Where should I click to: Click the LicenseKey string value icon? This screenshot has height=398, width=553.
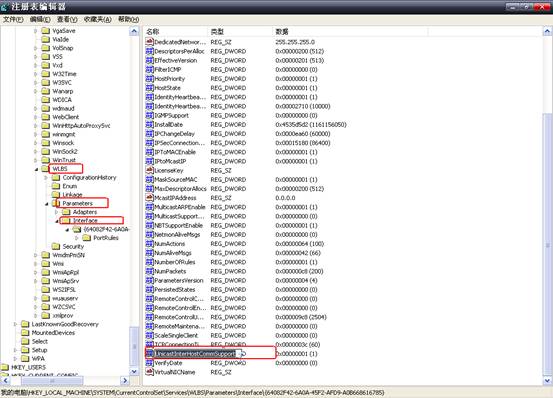[x=150, y=170]
